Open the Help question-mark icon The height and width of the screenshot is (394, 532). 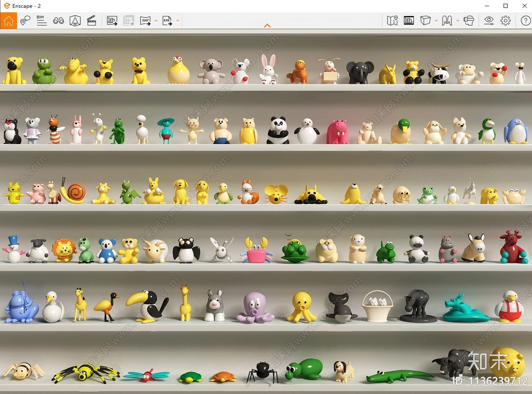coord(525,21)
